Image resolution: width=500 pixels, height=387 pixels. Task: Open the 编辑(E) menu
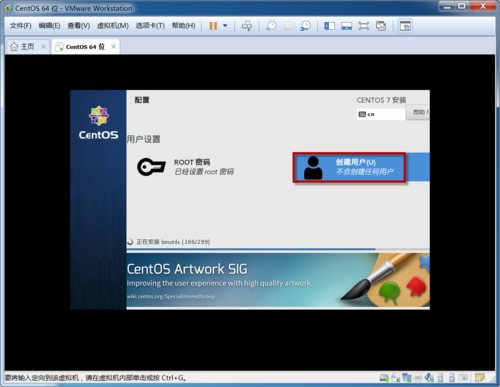tap(49, 26)
